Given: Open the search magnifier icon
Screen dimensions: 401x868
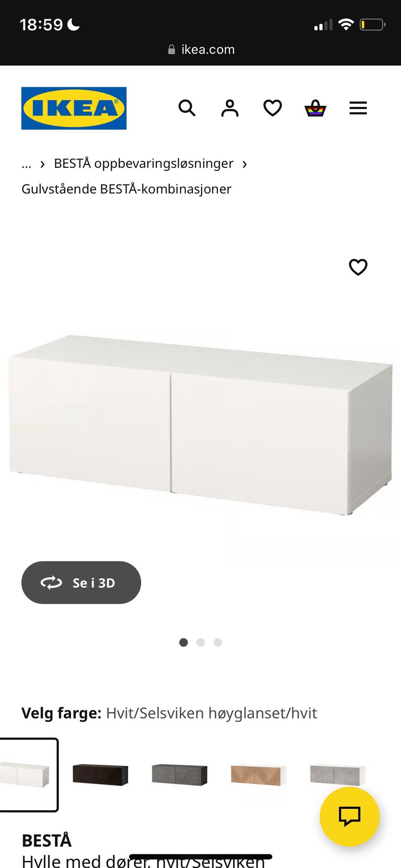Looking at the screenshot, I should (x=187, y=108).
